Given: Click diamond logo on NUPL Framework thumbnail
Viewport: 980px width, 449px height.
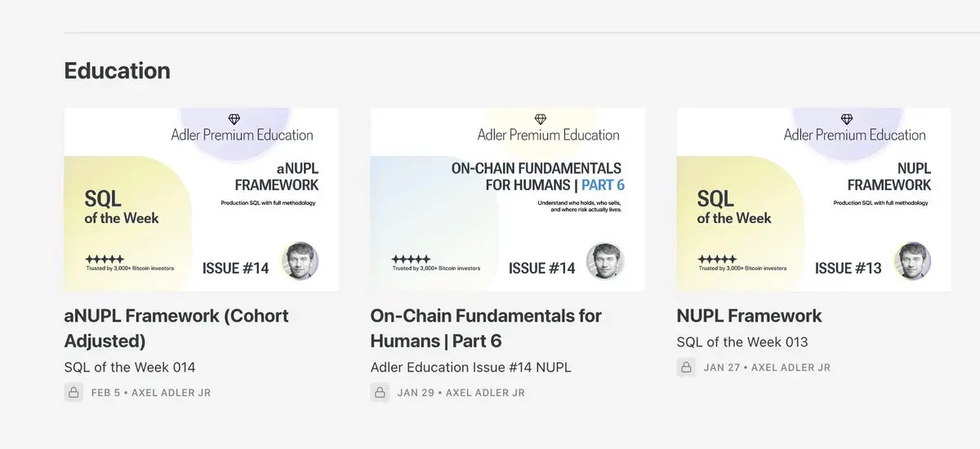Looking at the screenshot, I should pos(847,120).
